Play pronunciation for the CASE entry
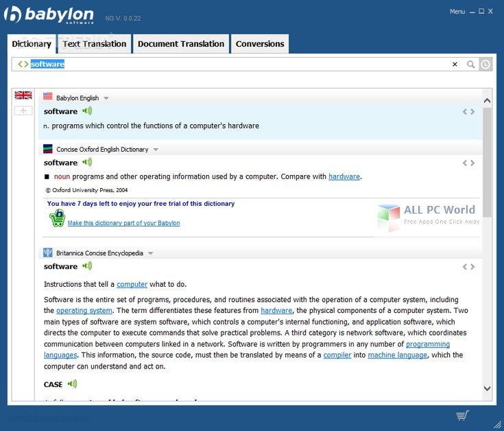The image size is (504, 431). 72,384
